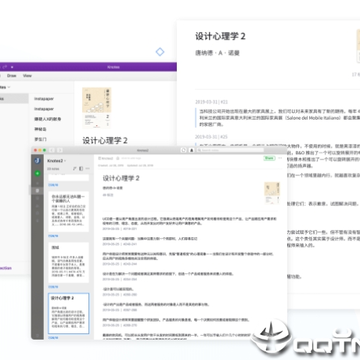Select the 罗生门 page in OneNote
This screenshot has width=360, height=360.
click(x=40, y=139)
